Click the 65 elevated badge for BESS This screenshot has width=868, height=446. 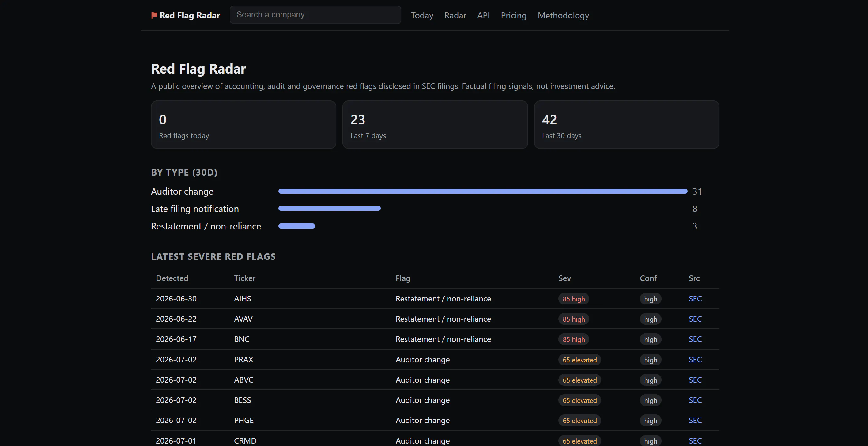(579, 400)
